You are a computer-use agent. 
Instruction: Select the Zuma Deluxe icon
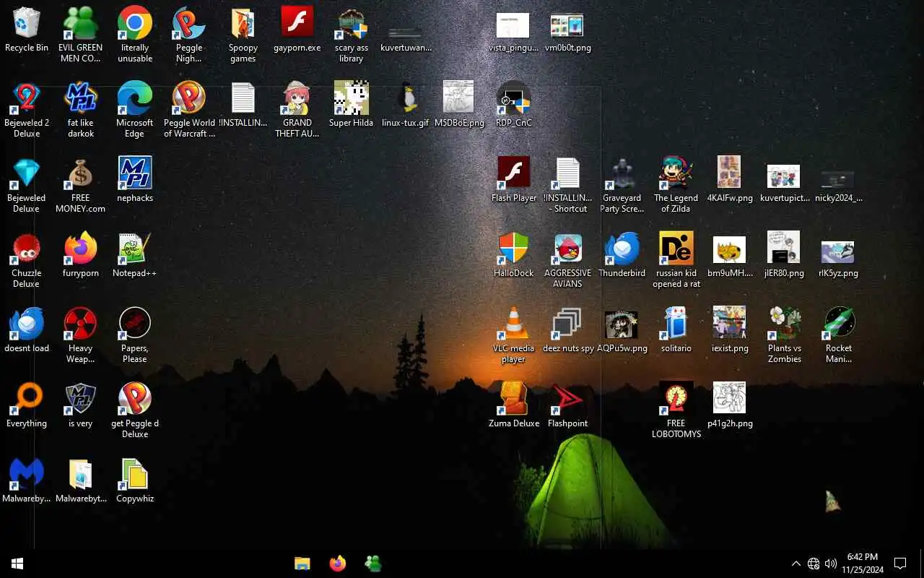(514, 399)
